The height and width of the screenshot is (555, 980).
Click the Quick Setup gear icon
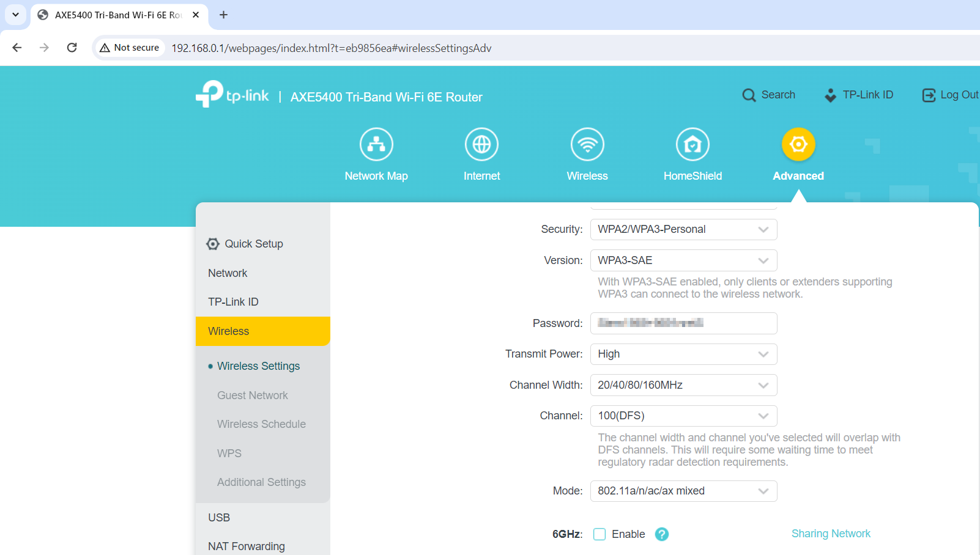pyautogui.click(x=212, y=244)
